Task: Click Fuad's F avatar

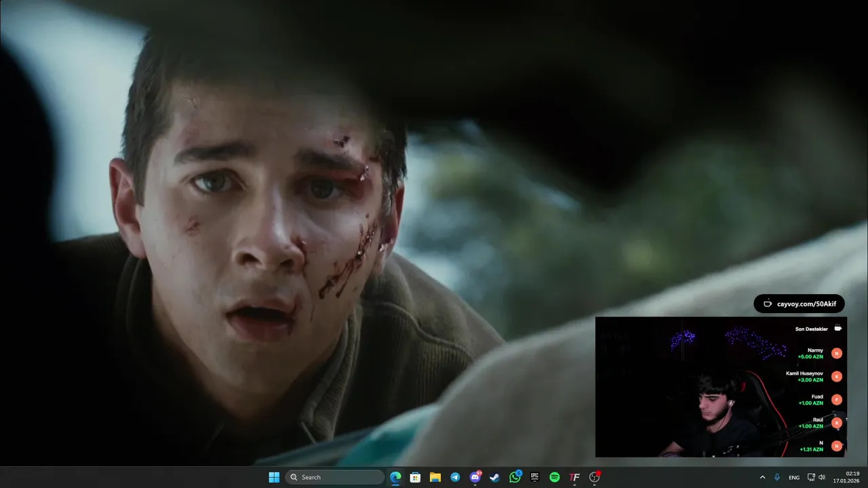Action: click(x=837, y=399)
